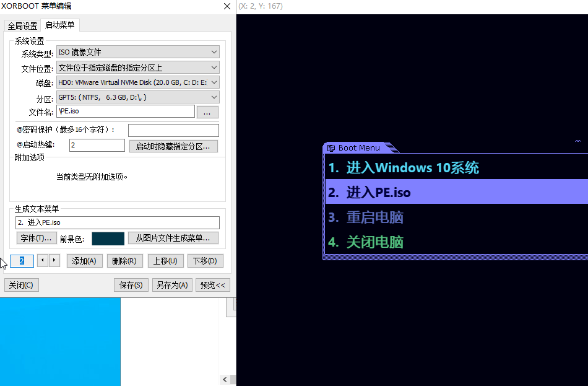This screenshot has width=588, height=386.
Task: Browse for file with the … button
Action: [207, 112]
